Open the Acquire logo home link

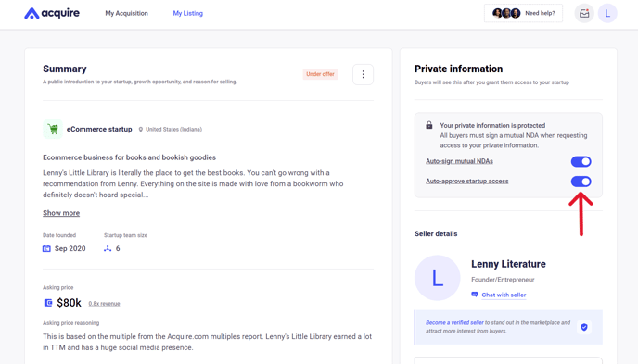point(52,13)
